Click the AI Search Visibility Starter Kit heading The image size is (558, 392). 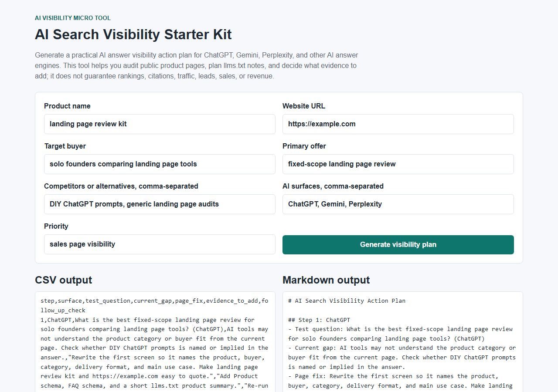tap(133, 34)
